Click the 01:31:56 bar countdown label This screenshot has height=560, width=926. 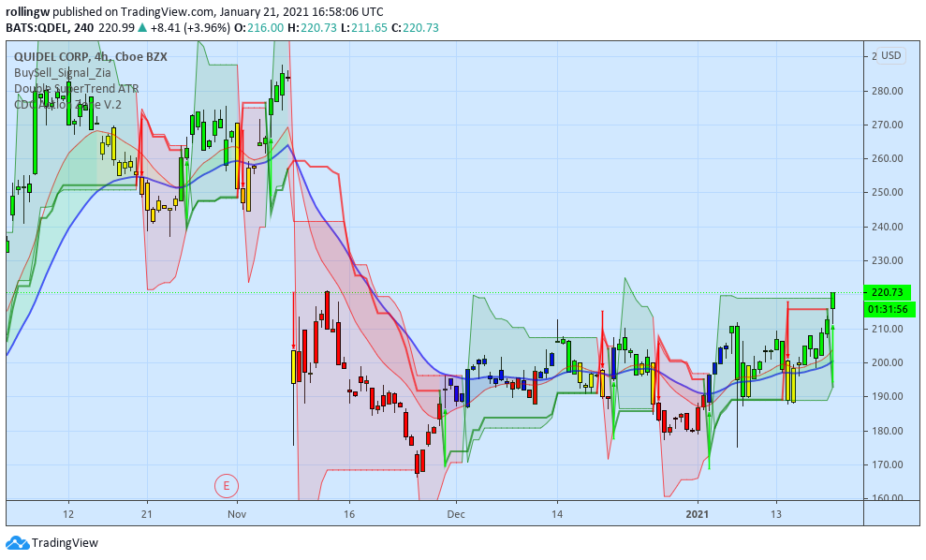888,309
